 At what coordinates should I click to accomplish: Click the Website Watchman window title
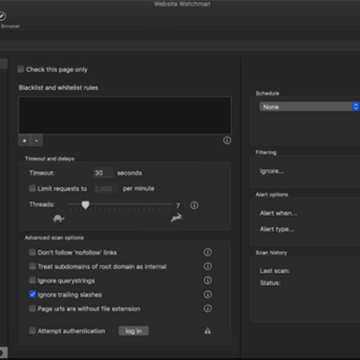click(182, 4)
